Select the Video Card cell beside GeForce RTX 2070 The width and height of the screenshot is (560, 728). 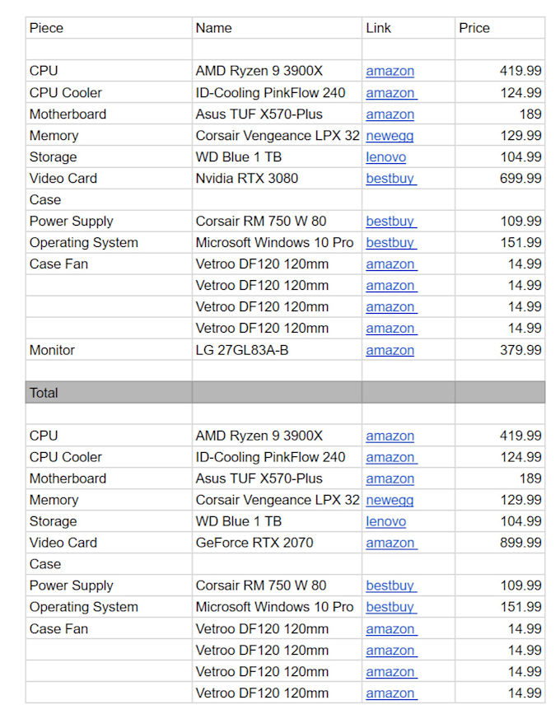109,543
